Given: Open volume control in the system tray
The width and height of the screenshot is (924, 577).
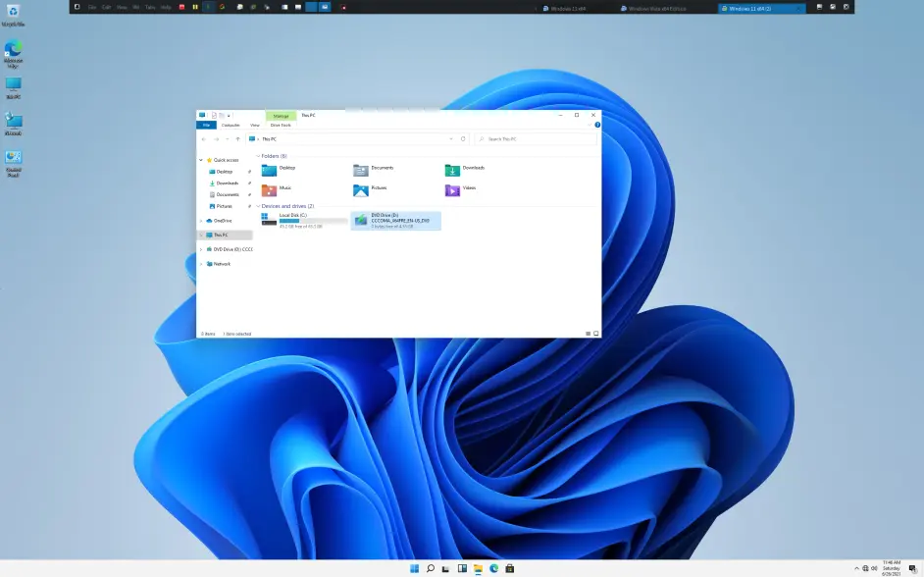Looking at the screenshot, I should coord(874,569).
